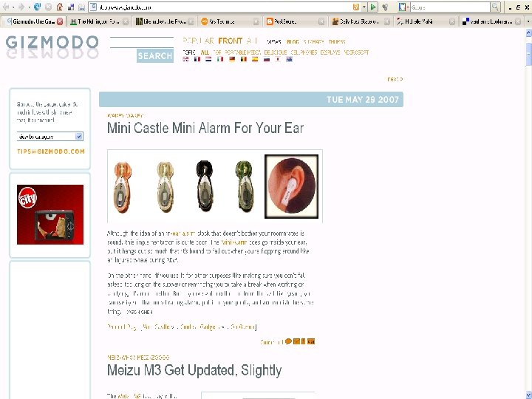532x399 pixels.
Task: Open the tab list dropdown arrow
Action: pos(528,21)
